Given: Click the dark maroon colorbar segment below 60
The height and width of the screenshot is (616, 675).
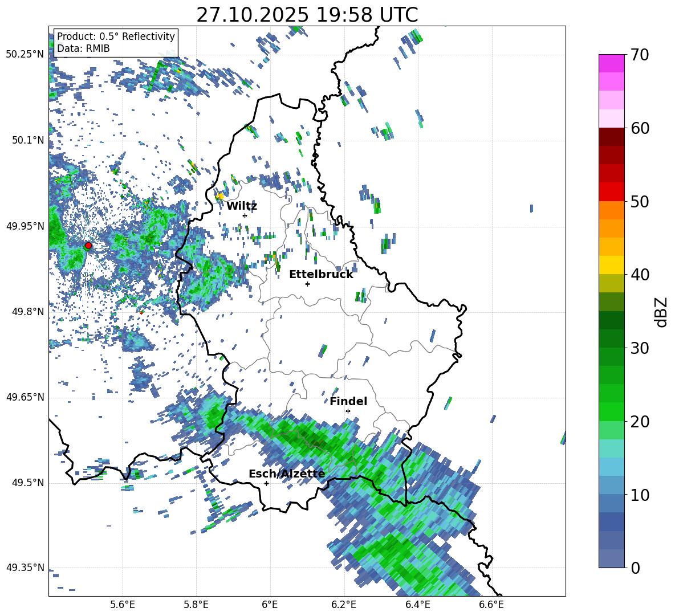Looking at the screenshot, I should (611, 137).
